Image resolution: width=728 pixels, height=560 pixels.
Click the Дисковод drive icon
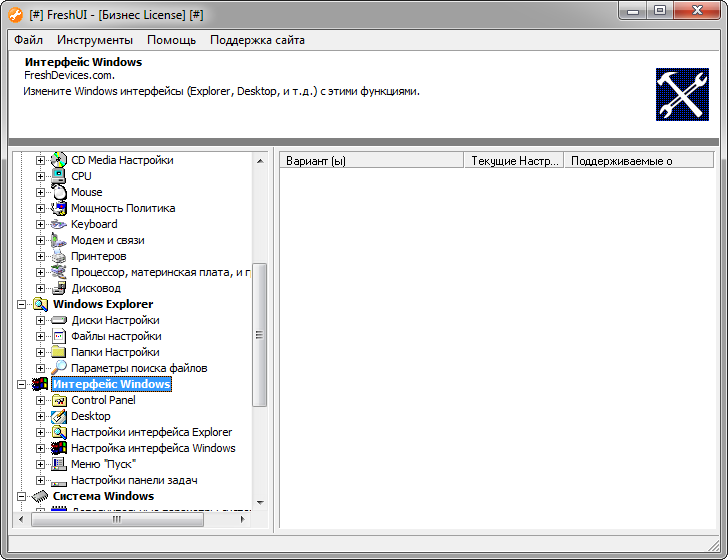58,288
